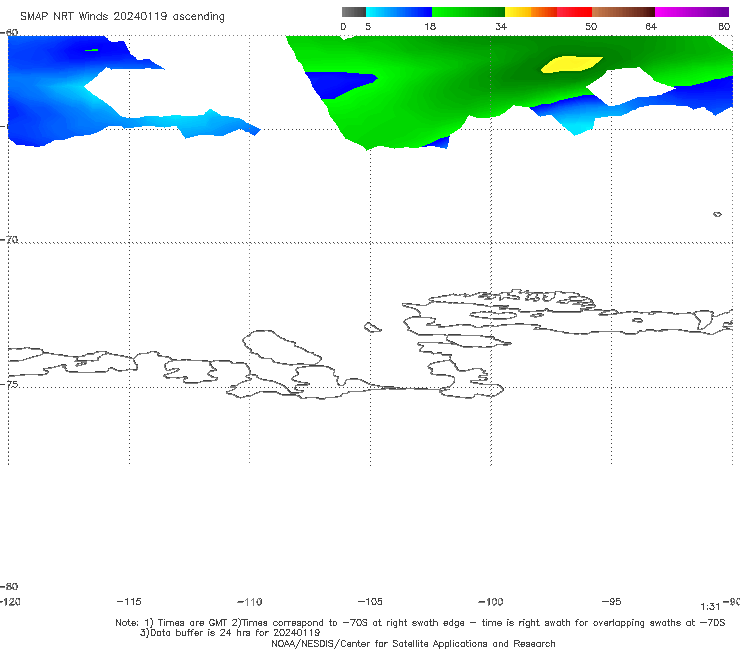
Task: Click the color bar label '34'
Action: (501, 26)
